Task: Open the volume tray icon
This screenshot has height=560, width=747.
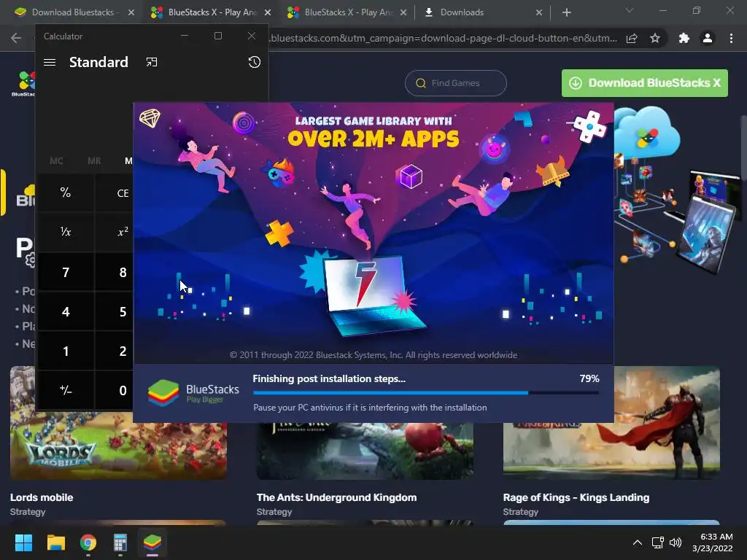Action: (676, 542)
